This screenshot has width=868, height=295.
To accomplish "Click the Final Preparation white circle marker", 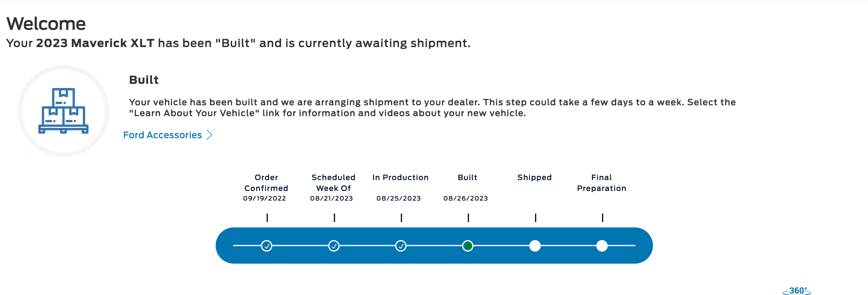I will click(x=602, y=246).
